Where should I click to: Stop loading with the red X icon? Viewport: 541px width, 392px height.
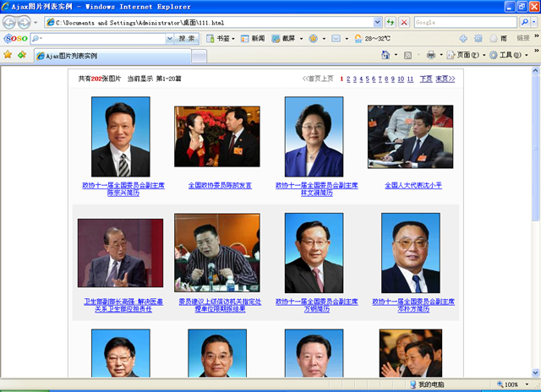(404, 23)
